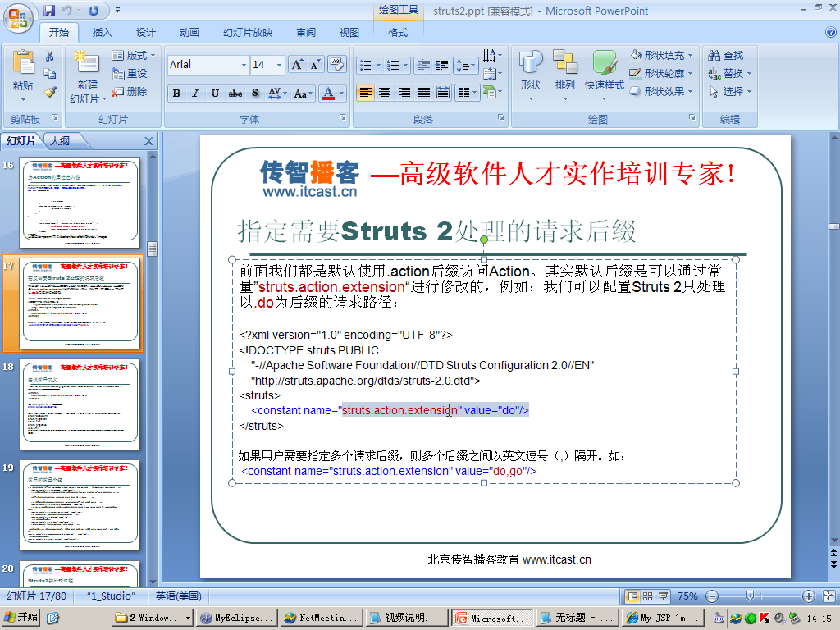This screenshot has height=630, width=840.
Task: Save the presentation with the floppy disk icon
Action: click(49, 10)
